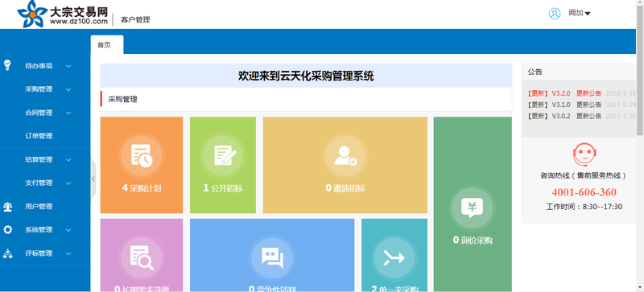Collapse the sidebar with the arrow handle
Viewport: 644px width, 292px height.
pos(93,179)
